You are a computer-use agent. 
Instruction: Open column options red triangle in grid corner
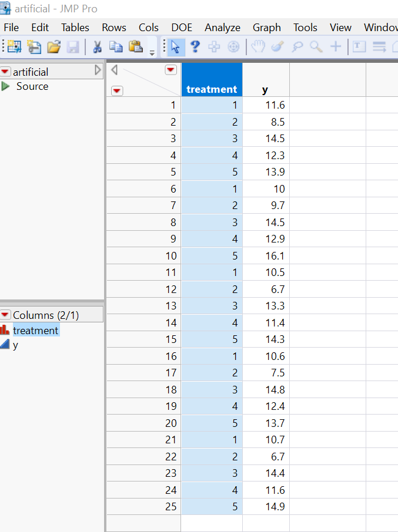pyautogui.click(x=171, y=70)
